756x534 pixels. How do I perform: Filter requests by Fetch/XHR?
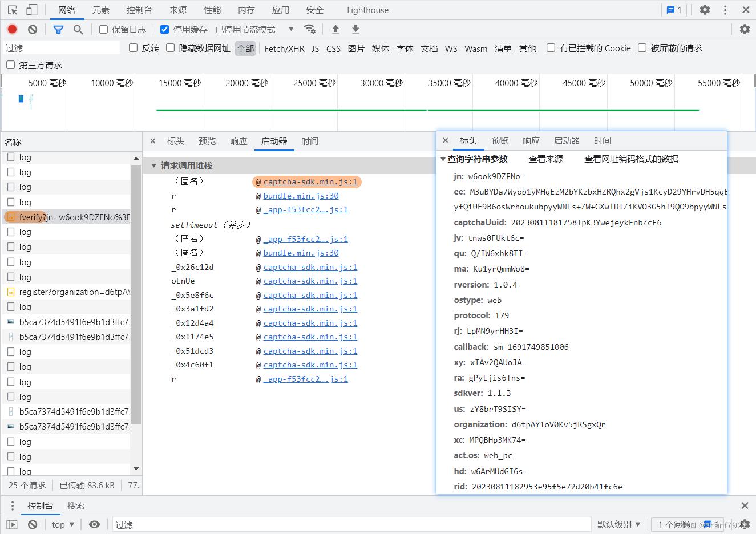pos(284,48)
